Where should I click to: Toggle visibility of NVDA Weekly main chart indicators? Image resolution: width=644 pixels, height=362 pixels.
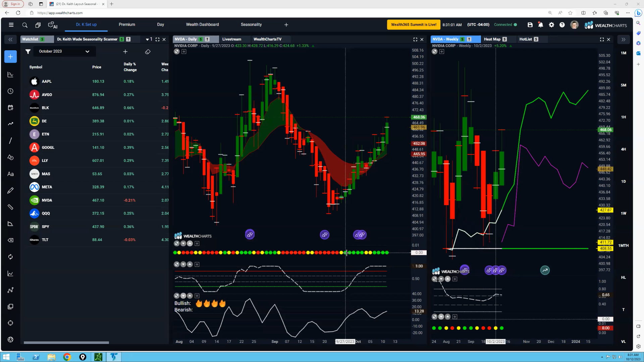point(434,52)
